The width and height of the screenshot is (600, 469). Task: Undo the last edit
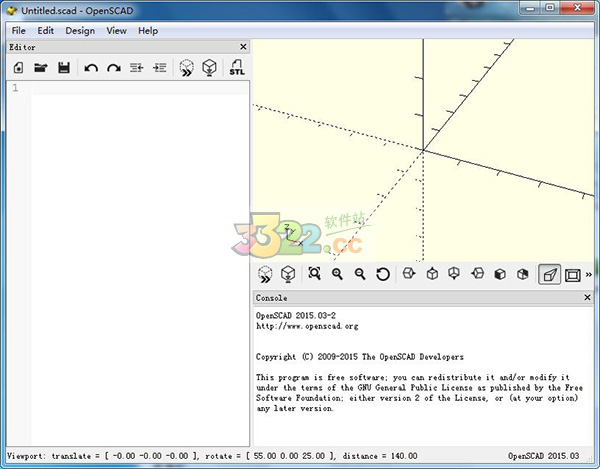point(91,68)
